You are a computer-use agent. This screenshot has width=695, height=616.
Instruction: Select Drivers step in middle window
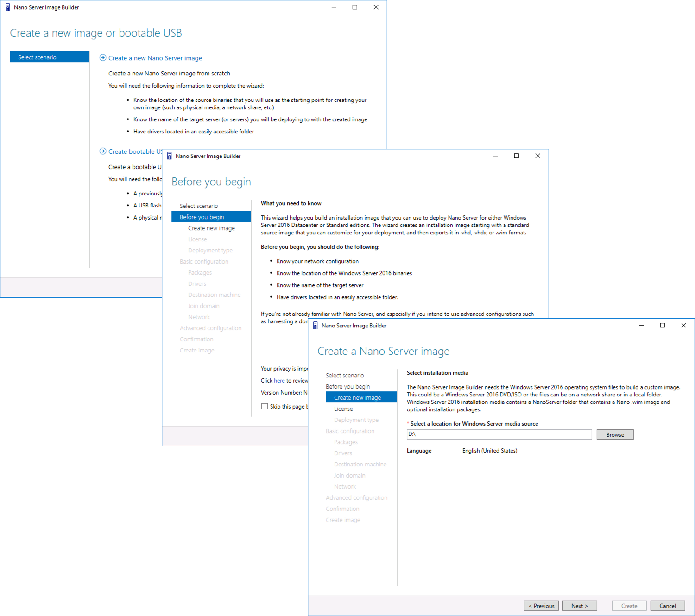coord(197,284)
